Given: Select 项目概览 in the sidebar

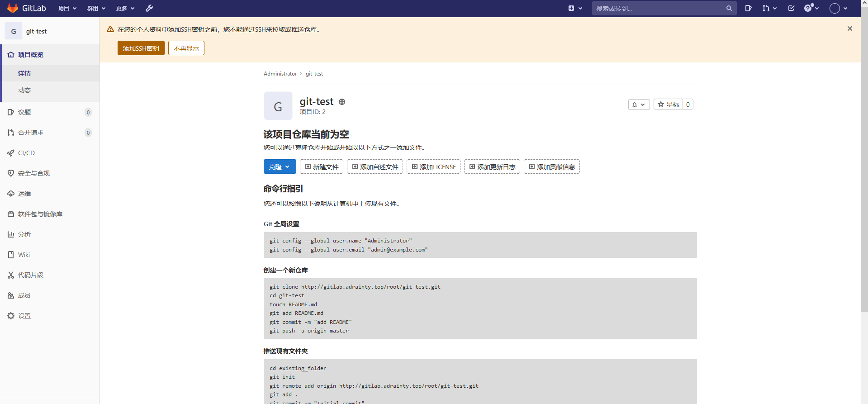Looking at the screenshot, I should (50, 55).
